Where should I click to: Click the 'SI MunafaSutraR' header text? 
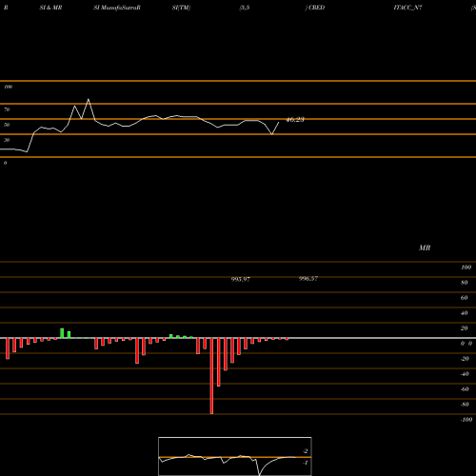tap(117, 8)
